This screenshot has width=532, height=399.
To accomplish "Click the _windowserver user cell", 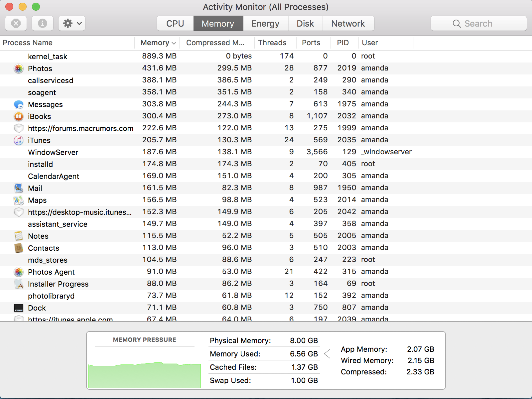I will [386, 152].
